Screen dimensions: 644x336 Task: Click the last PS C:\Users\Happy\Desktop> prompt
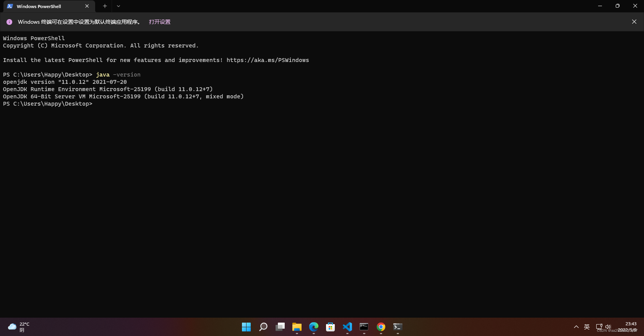coord(48,104)
